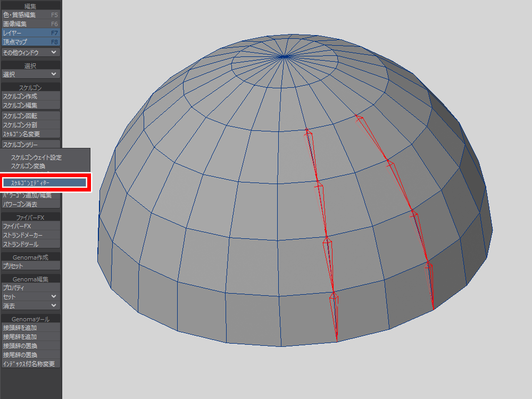Open the Genoma 消去 dropdown

click(x=30, y=305)
